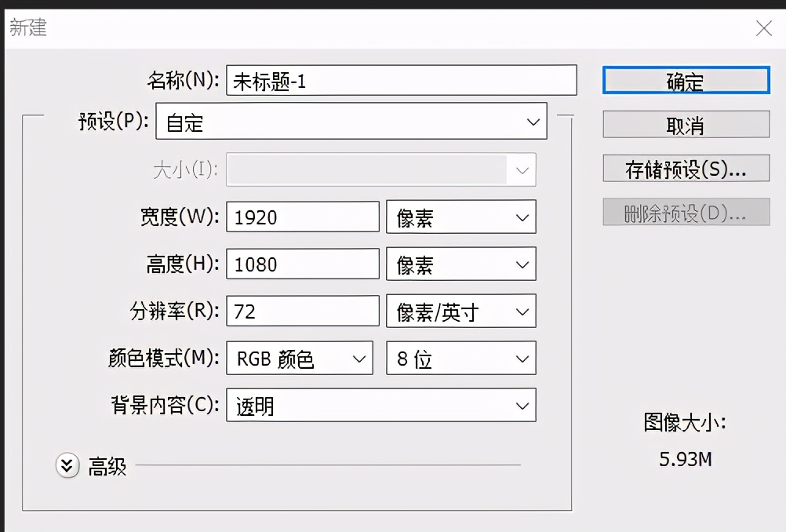786x532 pixels.
Task: Click the double-chevron icon beside 高级
Action: coord(68,465)
